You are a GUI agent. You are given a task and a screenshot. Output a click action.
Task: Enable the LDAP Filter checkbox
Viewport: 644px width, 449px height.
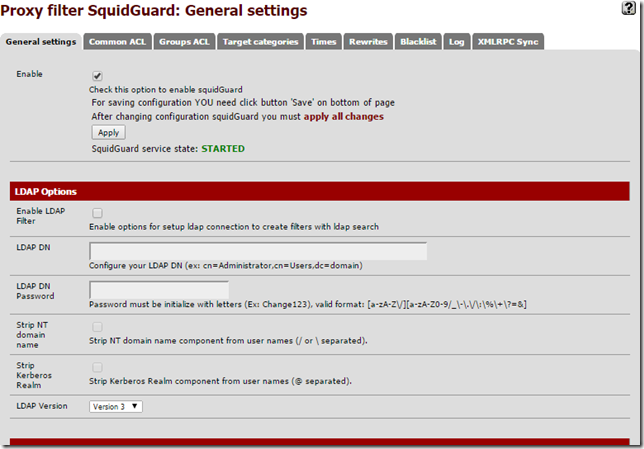97,213
